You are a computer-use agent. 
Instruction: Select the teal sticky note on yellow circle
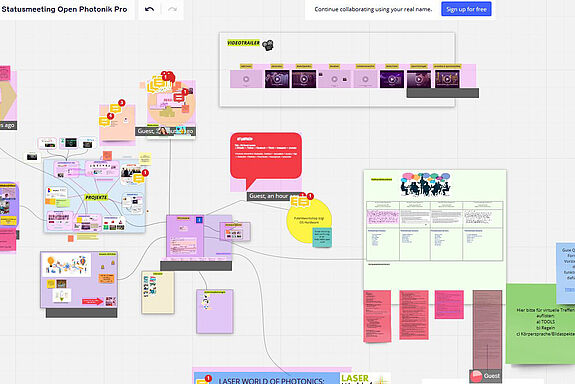[x=322, y=237]
